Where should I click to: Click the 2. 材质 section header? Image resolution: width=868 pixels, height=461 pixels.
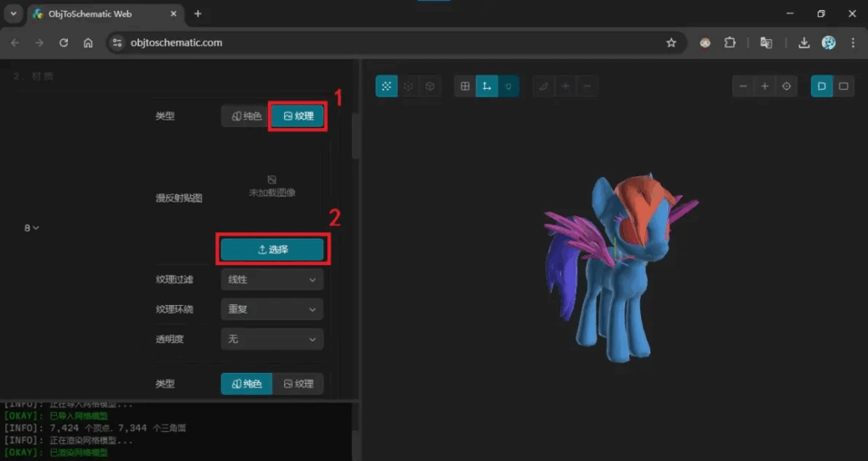[x=33, y=76]
